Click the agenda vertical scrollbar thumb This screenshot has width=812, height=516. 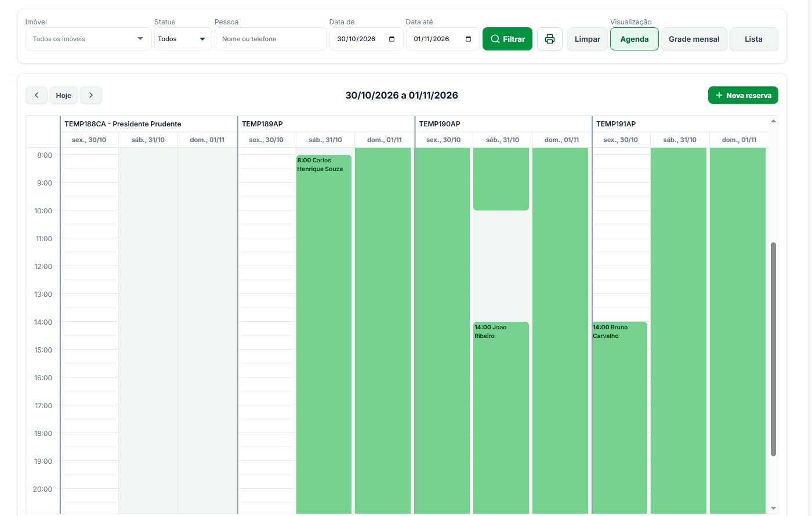tap(773, 349)
